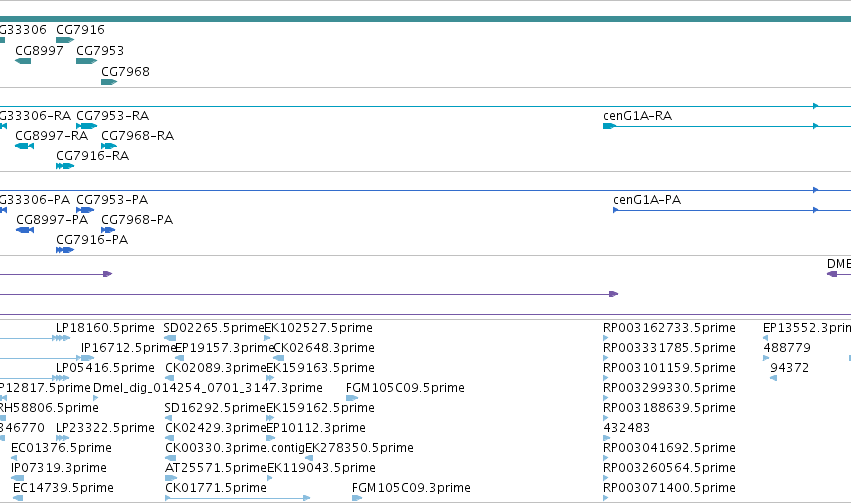The image size is (851, 503).
Task: Select the CG7968 gene label
Action: 125,72
